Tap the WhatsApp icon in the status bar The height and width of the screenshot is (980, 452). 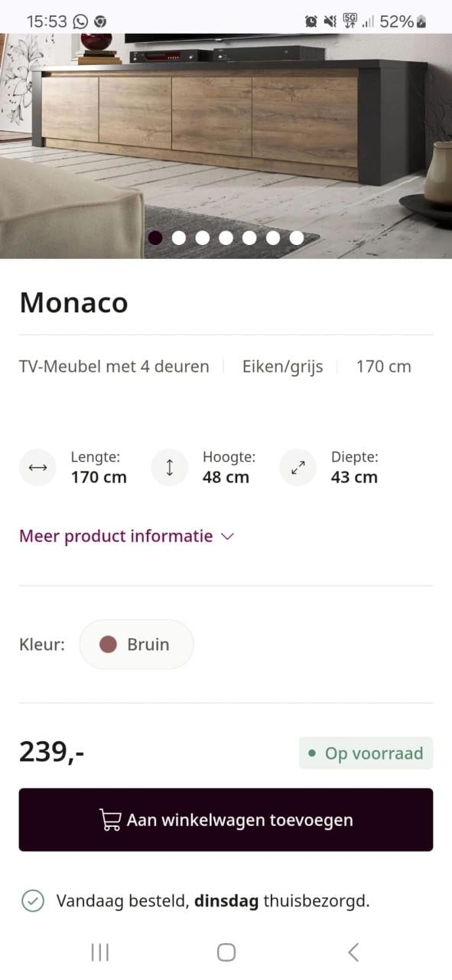[x=79, y=21]
